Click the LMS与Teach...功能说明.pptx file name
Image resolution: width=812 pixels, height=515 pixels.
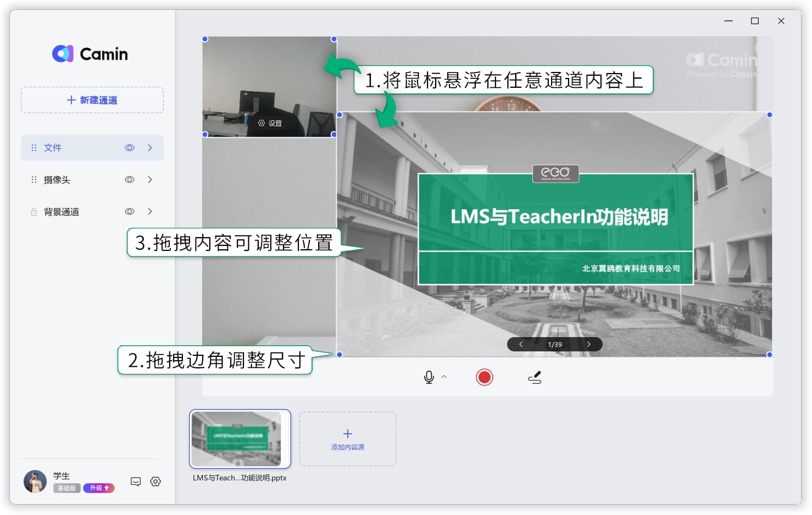[x=240, y=478]
